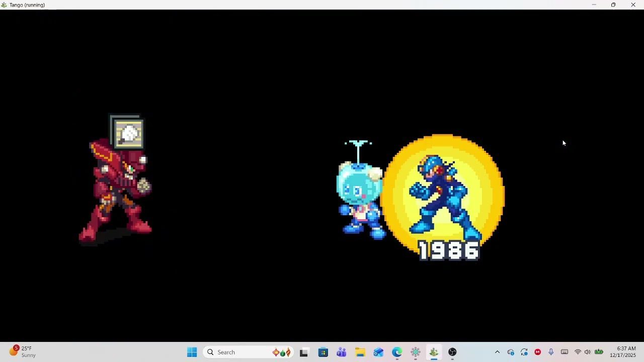Open the Windows Start menu
Image resolution: width=644 pixels, height=362 pixels.
192,352
